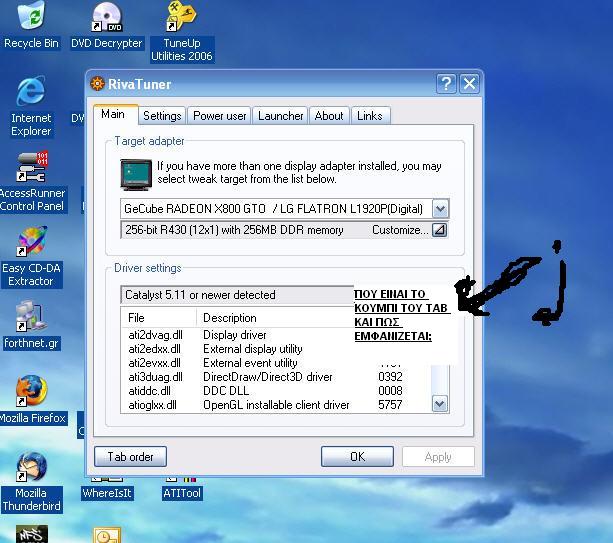613x543 pixels.
Task: Open the Power user tab
Action: [x=219, y=116]
